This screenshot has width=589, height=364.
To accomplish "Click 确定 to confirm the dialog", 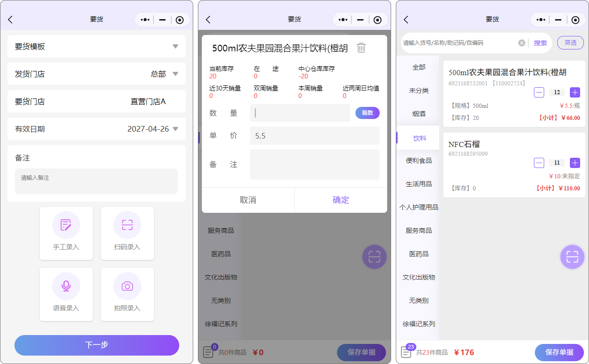I will pos(341,200).
